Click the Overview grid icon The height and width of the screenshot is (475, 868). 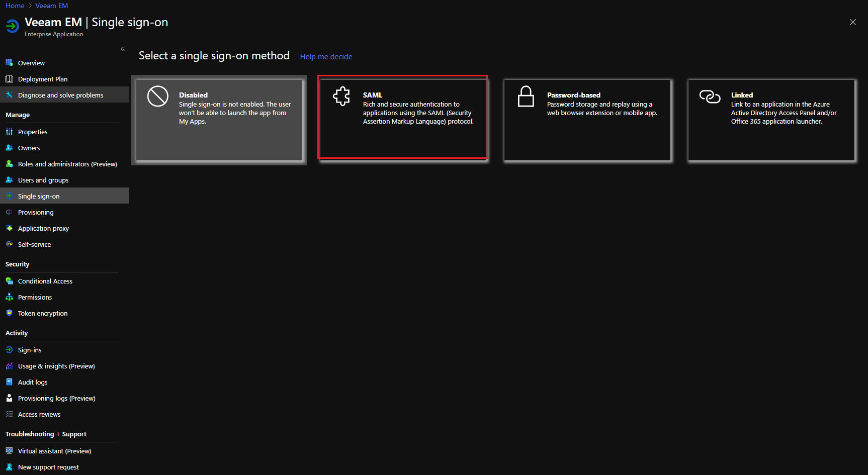pos(9,63)
